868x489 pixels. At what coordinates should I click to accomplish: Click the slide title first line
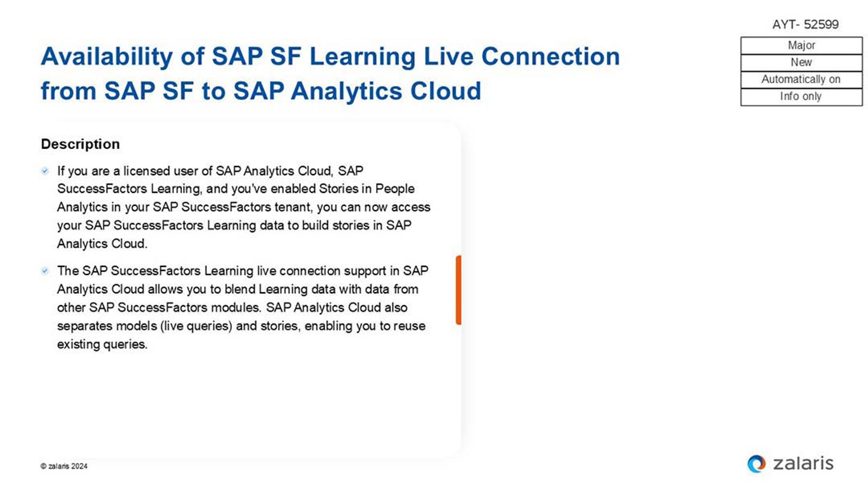coord(330,56)
